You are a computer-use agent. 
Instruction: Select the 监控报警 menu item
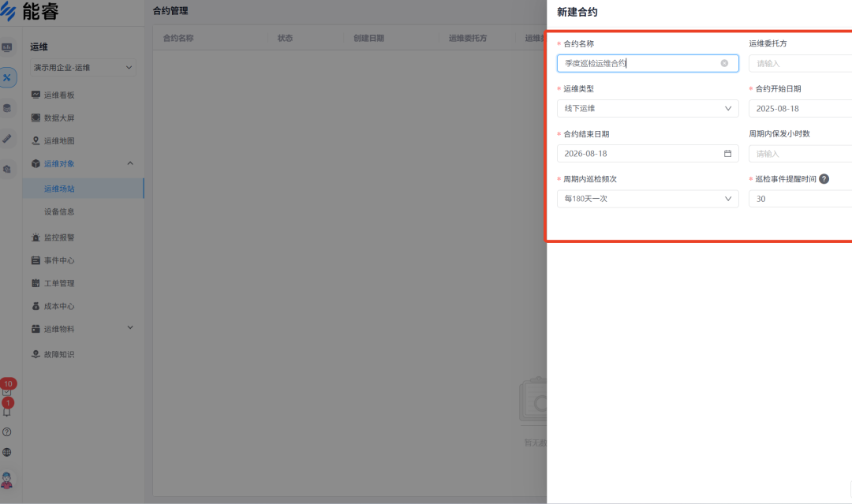(x=59, y=237)
